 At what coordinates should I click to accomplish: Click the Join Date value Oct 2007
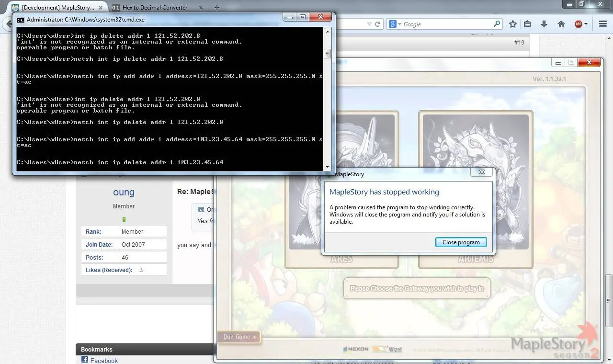[133, 244]
